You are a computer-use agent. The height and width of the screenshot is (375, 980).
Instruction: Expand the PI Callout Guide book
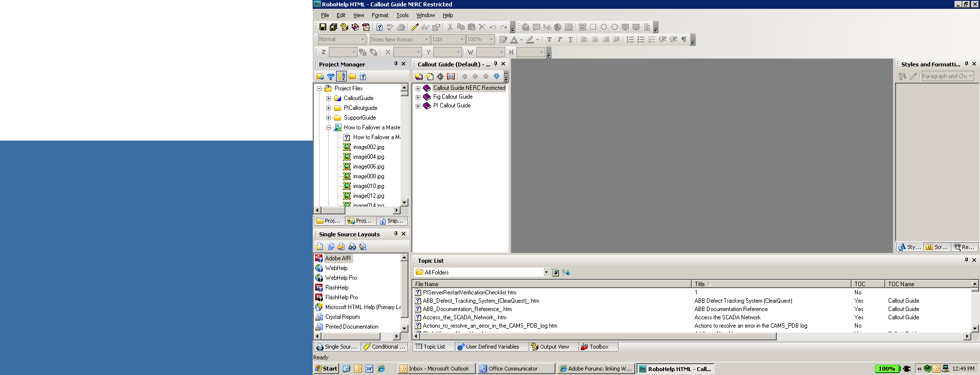click(418, 106)
